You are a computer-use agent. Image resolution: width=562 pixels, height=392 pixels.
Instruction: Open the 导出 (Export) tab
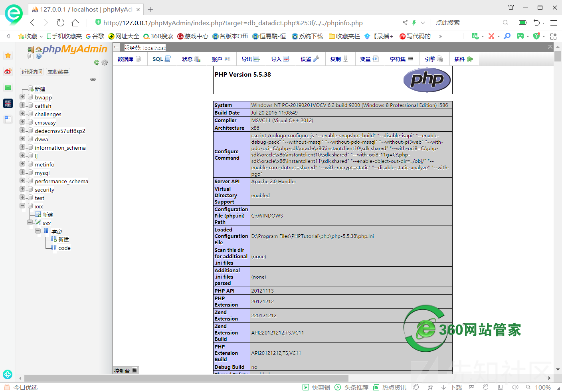251,59
